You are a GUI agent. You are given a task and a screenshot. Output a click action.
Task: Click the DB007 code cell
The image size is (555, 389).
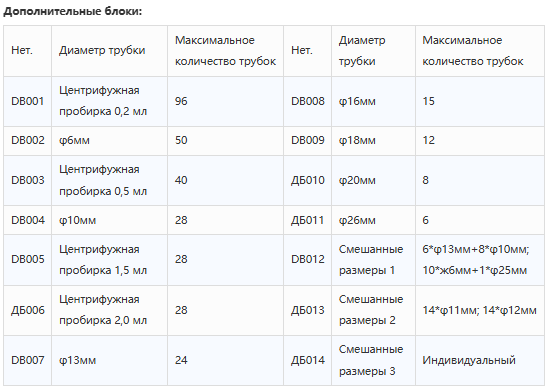28,360
